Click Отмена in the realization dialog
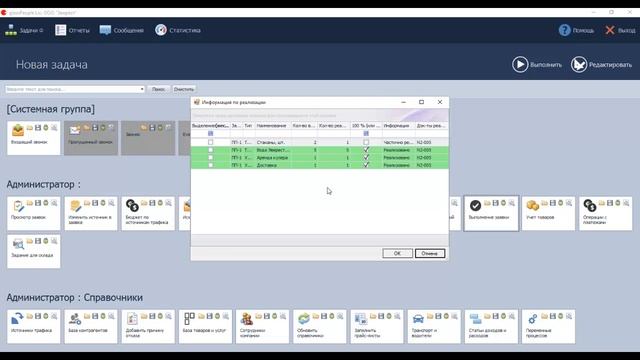Screen dimensions: 640x360 click(x=430, y=253)
